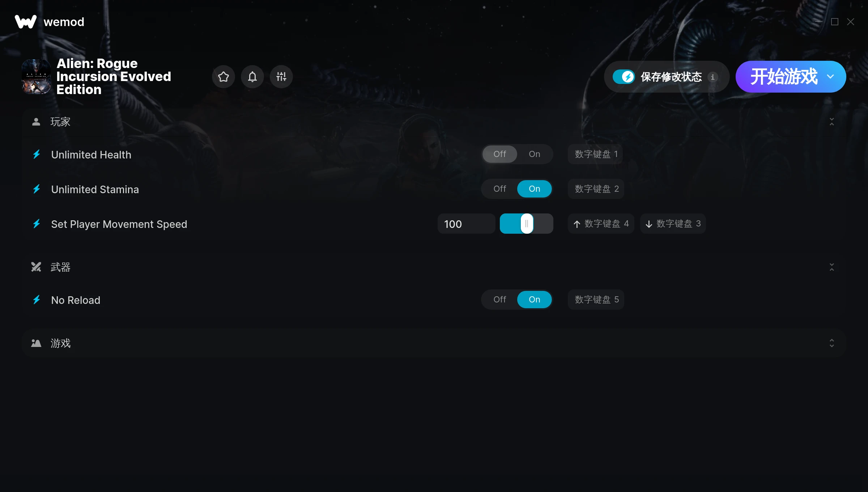Click the wemod logo
This screenshot has height=492, width=868.
coord(26,22)
